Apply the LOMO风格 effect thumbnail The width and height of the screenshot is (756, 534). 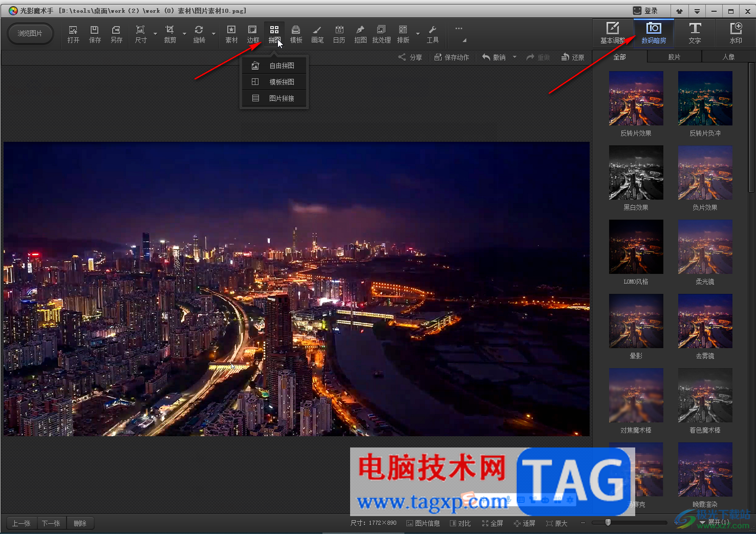point(636,247)
